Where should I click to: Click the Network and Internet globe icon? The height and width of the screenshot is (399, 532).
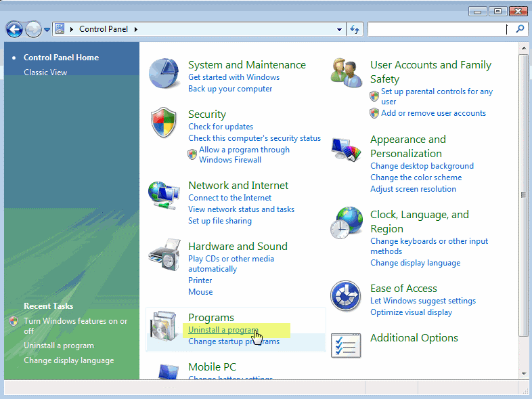tap(164, 195)
